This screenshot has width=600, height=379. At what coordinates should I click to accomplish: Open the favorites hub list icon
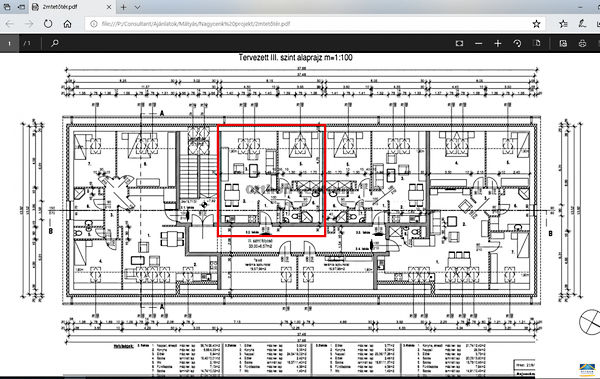tap(563, 24)
